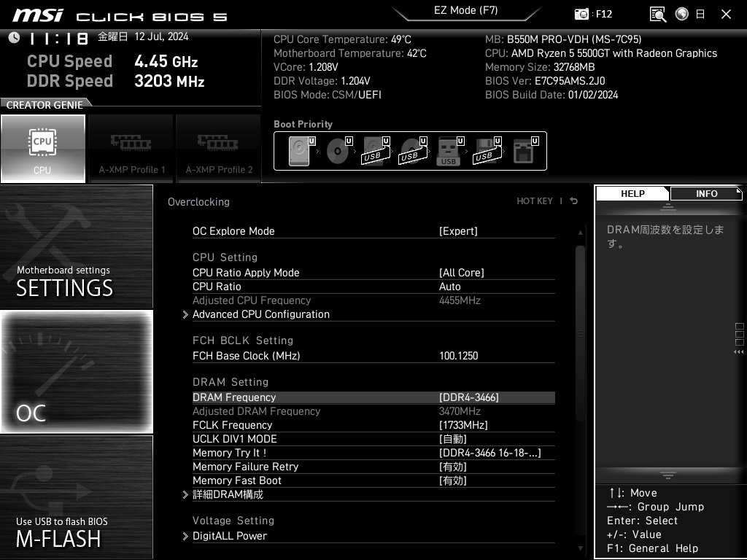Take a screenshot with the F12 camera icon
The height and width of the screenshot is (560, 747).
(581, 14)
